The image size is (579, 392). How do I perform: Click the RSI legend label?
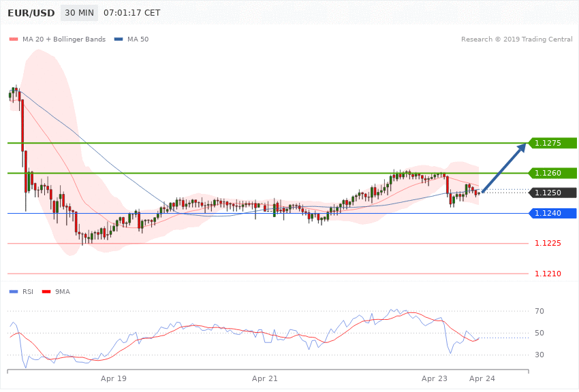(x=28, y=292)
